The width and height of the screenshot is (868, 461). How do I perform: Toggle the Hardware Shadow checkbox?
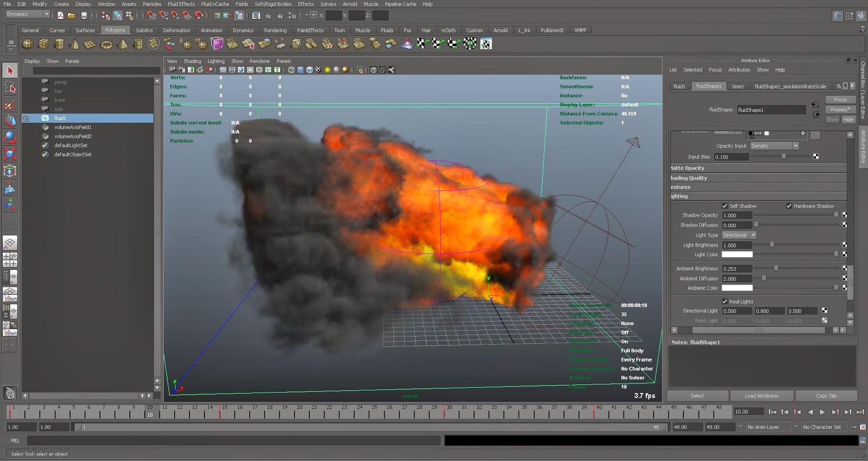coord(789,206)
